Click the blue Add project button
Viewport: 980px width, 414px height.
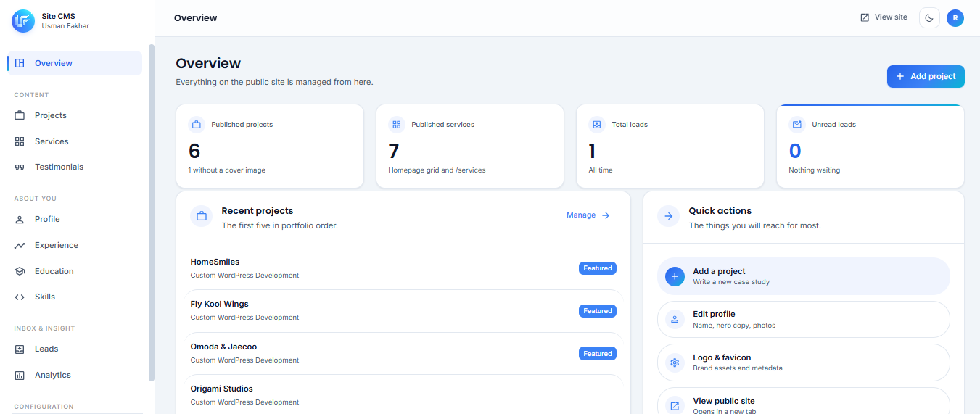926,76
